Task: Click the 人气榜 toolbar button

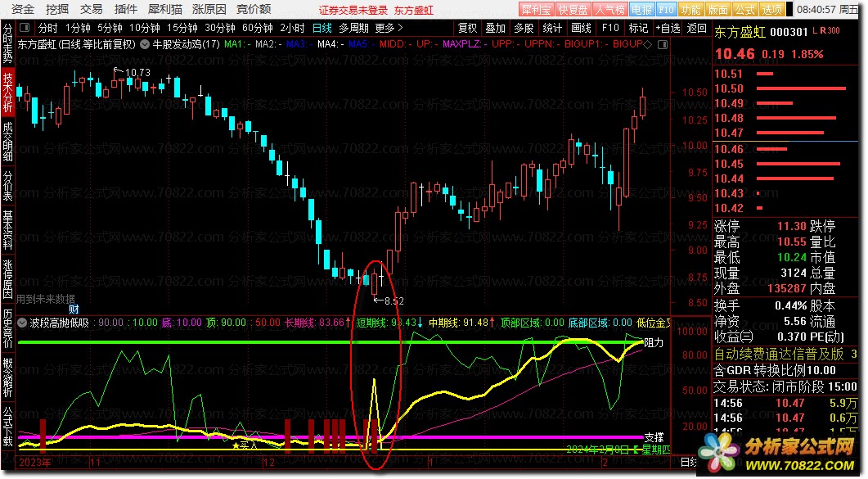Action: tap(609, 9)
